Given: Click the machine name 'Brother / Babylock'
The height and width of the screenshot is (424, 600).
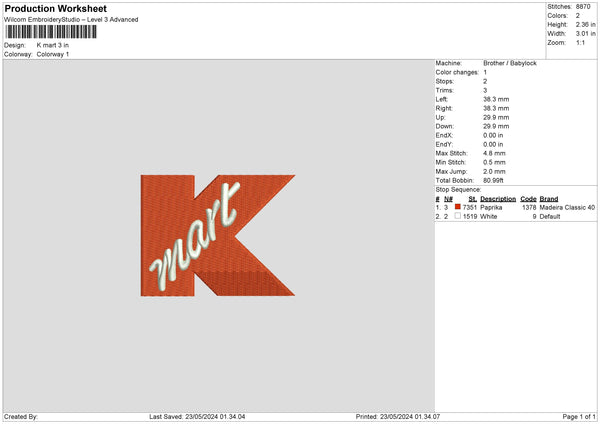Looking at the screenshot, I should pyautogui.click(x=510, y=63).
